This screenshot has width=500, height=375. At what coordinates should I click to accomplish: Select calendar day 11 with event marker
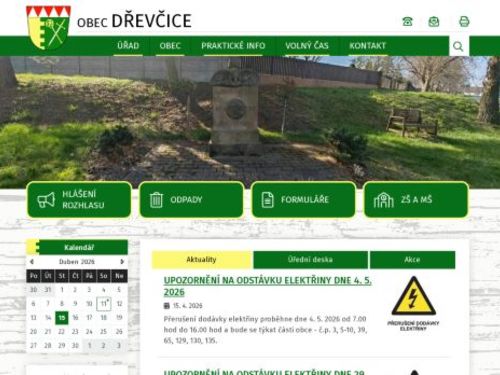point(104,304)
